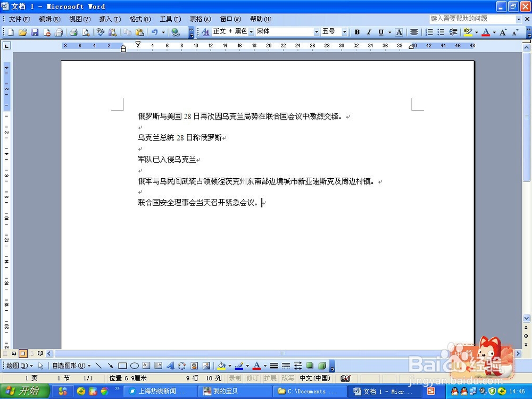Open the font color dropdown arrow on formatting toolbar
532x399 pixels.
pos(494,32)
